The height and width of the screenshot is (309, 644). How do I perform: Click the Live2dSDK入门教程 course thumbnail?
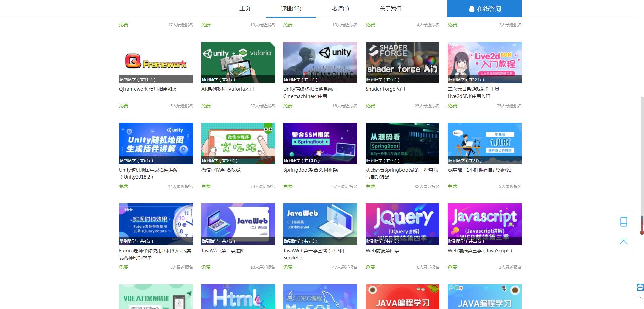pyautogui.click(x=484, y=62)
